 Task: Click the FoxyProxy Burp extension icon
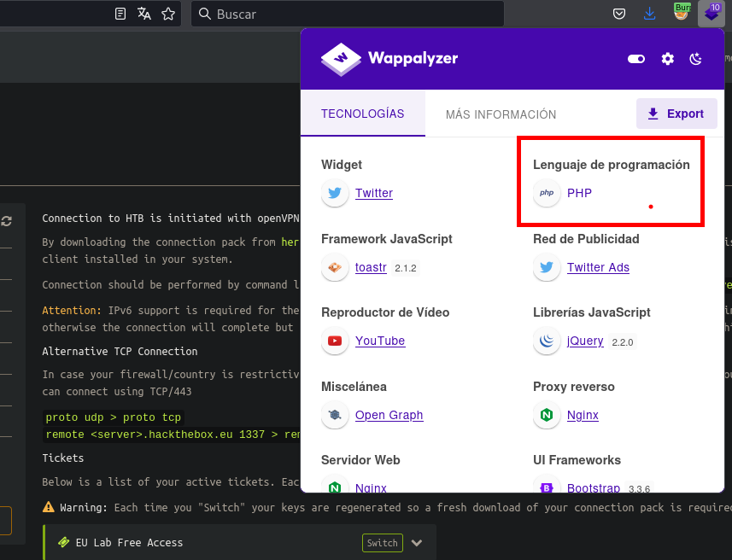click(x=682, y=14)
